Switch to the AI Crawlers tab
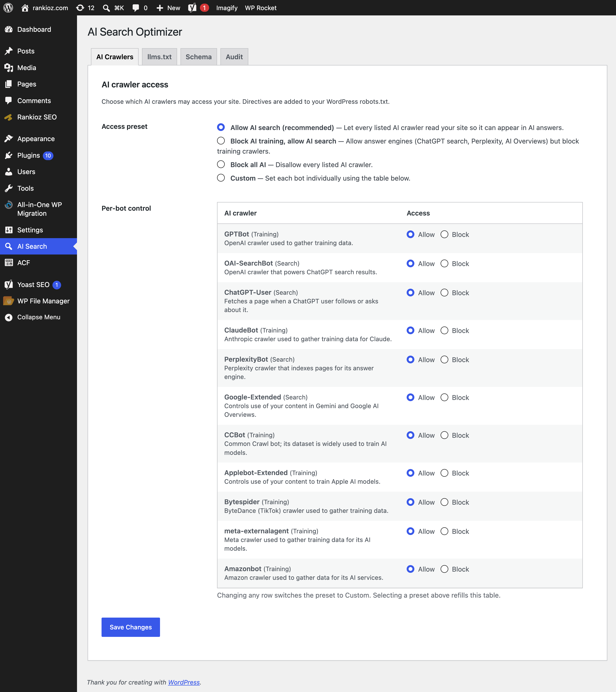The width and height of the screenshot is (616, 692). 115,57
